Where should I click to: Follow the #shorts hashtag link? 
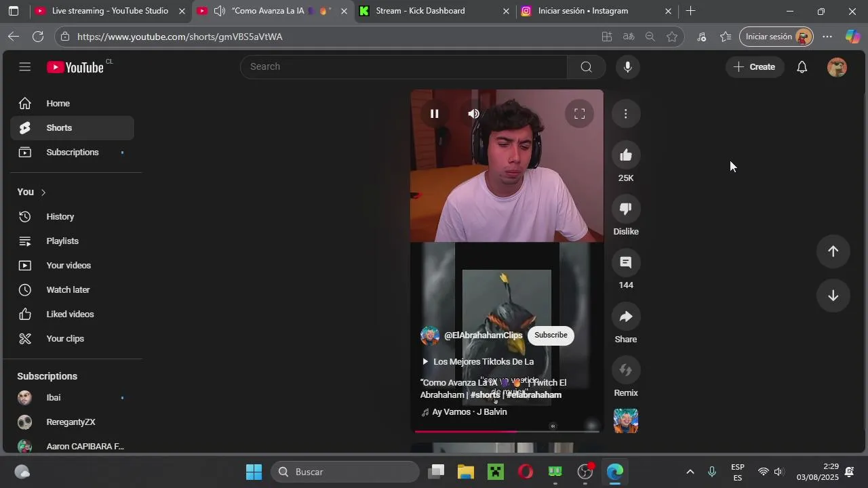click(x=486, y=395)
